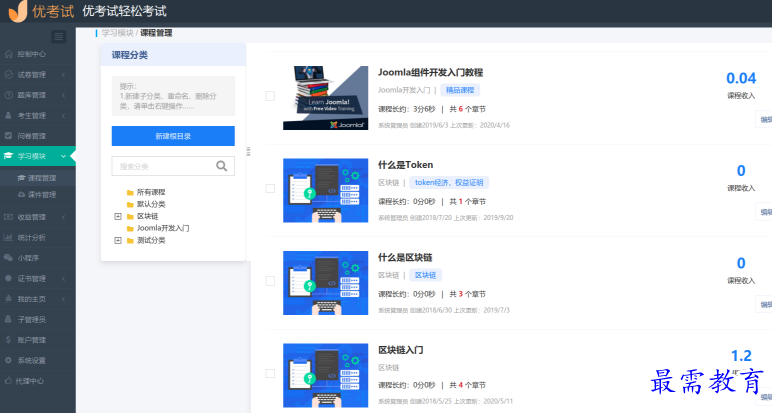Select 区块链 label in the category tree

point(147,216)
